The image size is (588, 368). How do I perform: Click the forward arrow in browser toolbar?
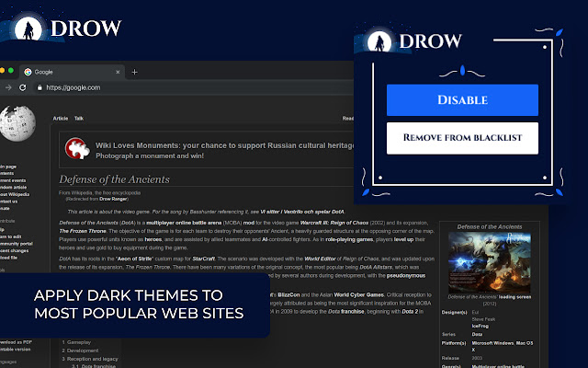click(8, 87)
